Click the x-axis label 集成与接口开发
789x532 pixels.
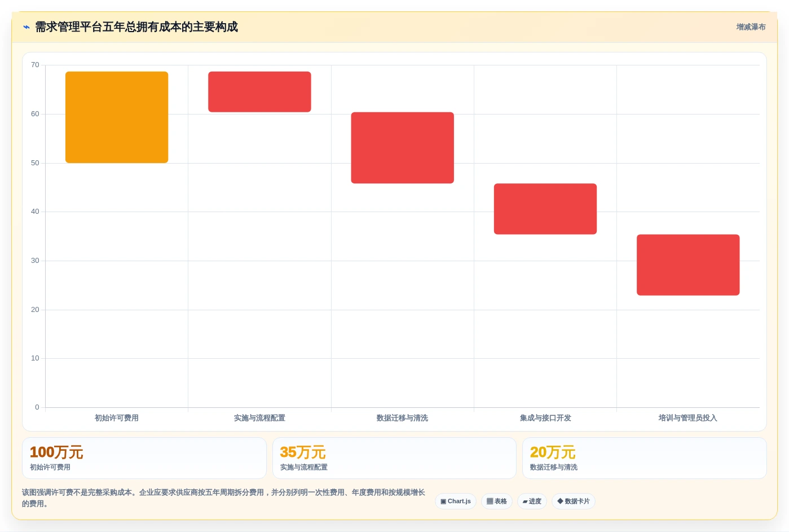point(545,418)
